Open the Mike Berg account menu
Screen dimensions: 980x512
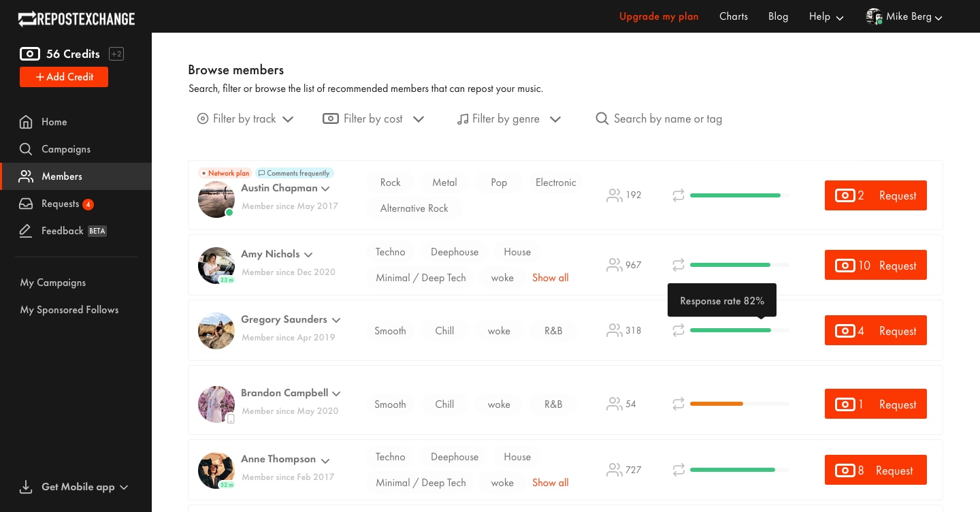904,17
